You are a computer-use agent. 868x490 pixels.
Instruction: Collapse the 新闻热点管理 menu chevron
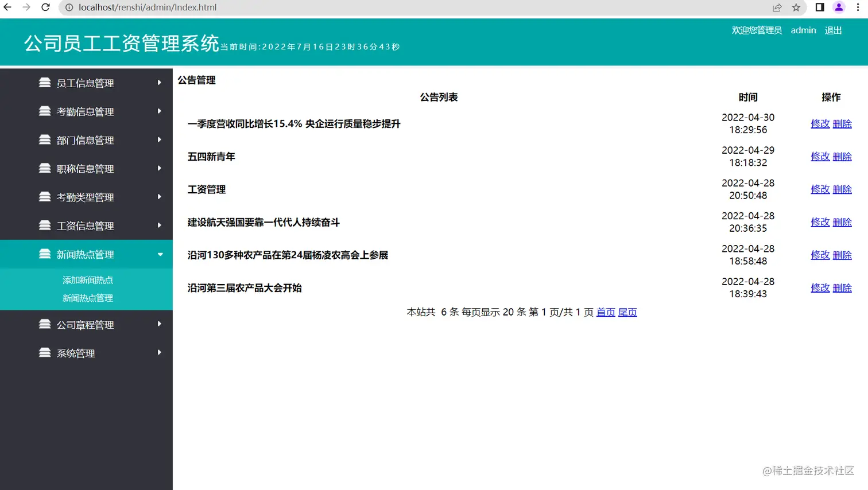tap(160, 254)
